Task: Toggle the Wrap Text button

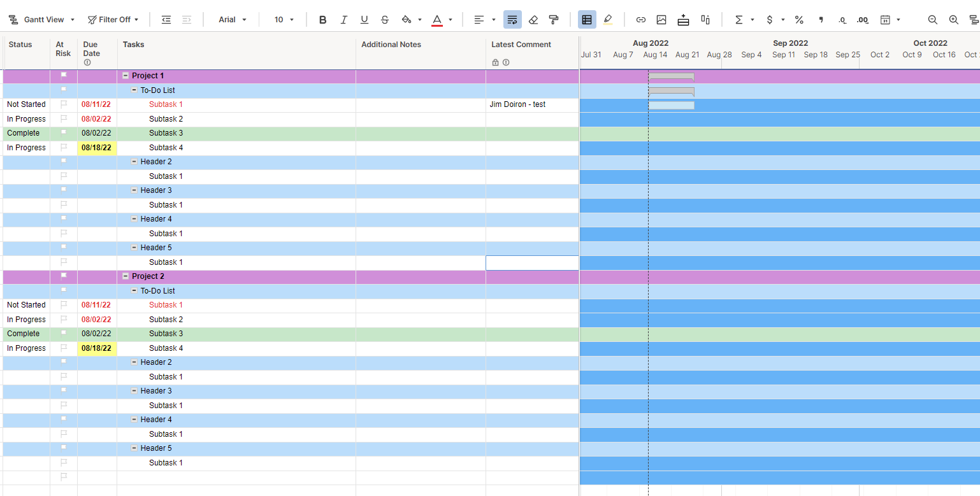Action: click(512, 20)
